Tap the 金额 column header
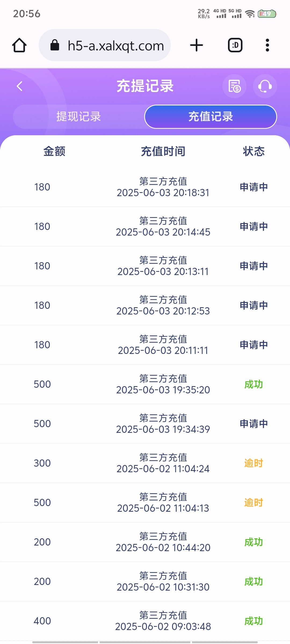 (x=54, y=151)
